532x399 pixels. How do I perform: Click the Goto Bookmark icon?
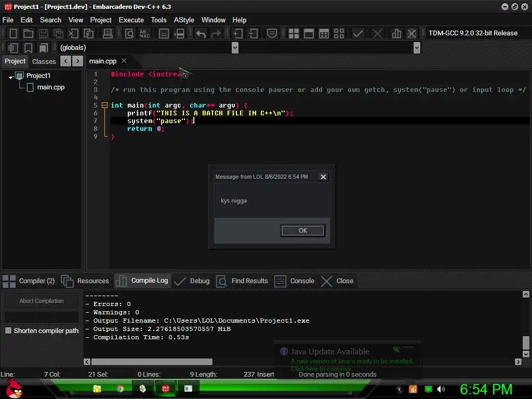click(43, 48)
